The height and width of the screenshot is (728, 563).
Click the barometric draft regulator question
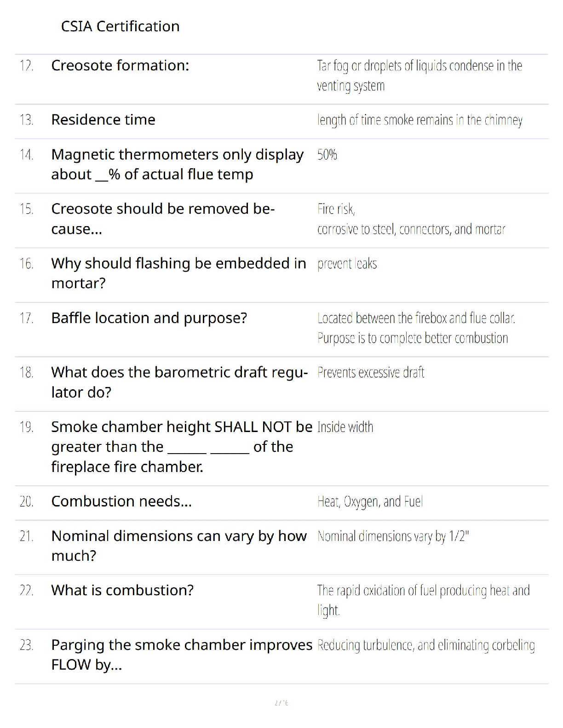coord(179,382)
